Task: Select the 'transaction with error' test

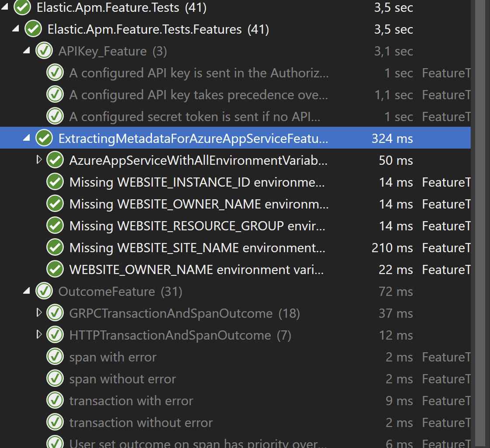Action: coord(235,400)
